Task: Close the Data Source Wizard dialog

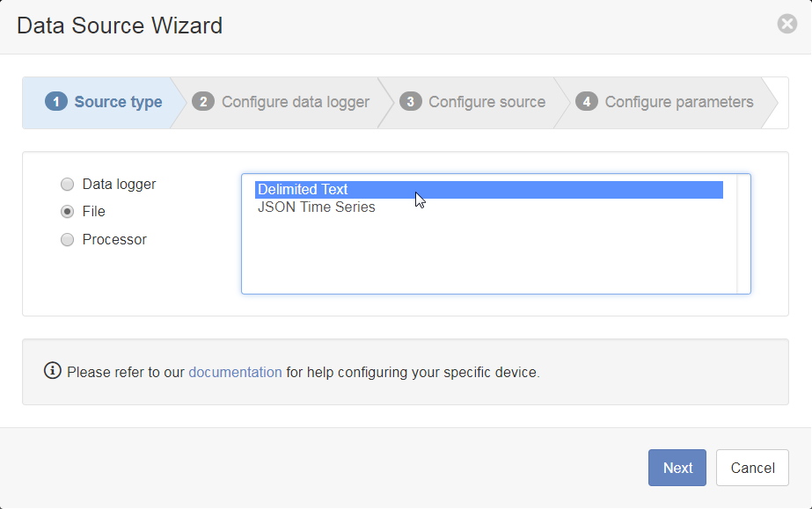Action: click(x=786, y=24)
